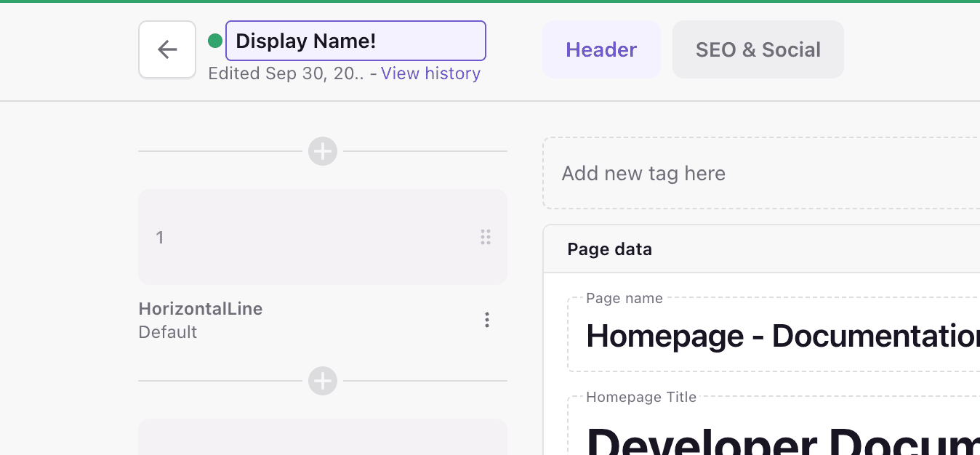The width and height of the screenshot is (980, 455).
Task: Click the Edited Sep 30 timestamp
Action: click(x=286, y=73)
